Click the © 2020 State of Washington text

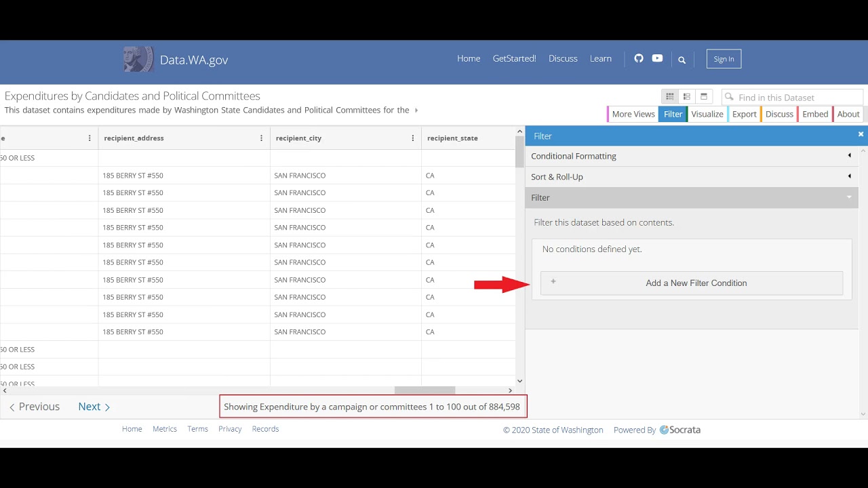pos(553,430)
